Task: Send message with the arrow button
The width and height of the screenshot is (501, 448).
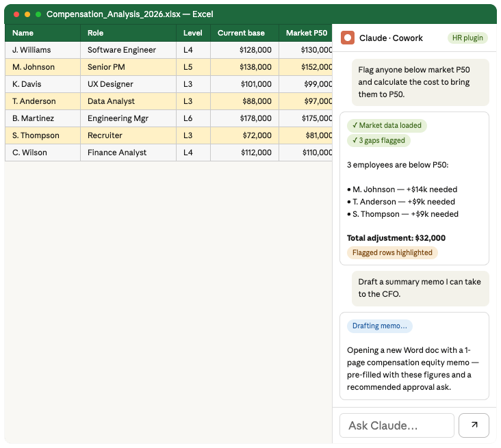Action: (474, 425)
